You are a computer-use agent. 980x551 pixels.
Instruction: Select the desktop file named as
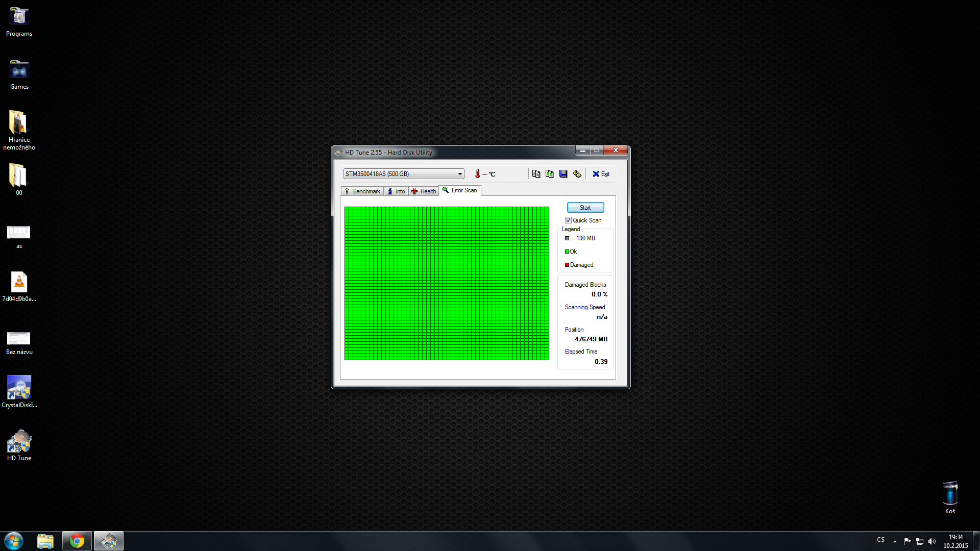tap(19, 236)
